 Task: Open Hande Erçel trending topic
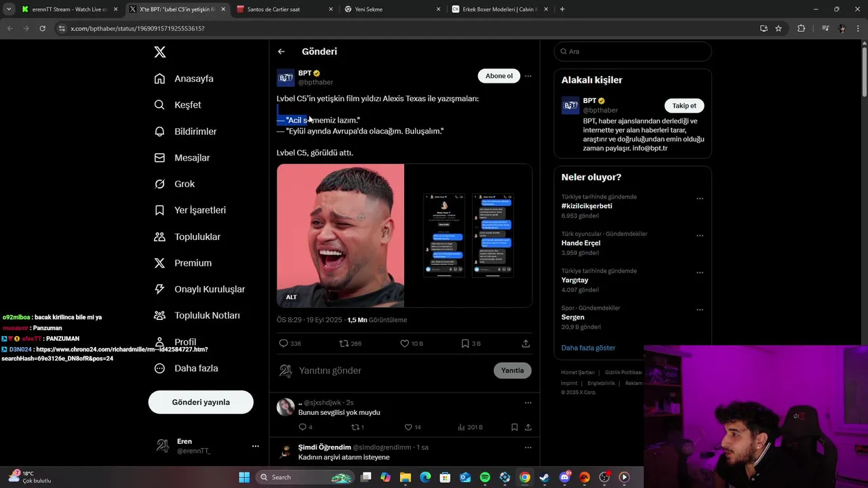coord(581,243)
